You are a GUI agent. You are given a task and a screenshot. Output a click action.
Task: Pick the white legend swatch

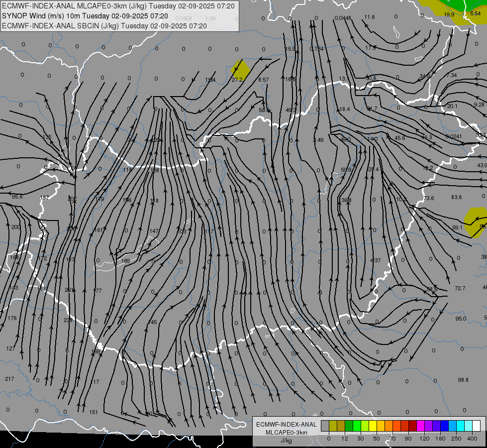[x=476, y=426]
